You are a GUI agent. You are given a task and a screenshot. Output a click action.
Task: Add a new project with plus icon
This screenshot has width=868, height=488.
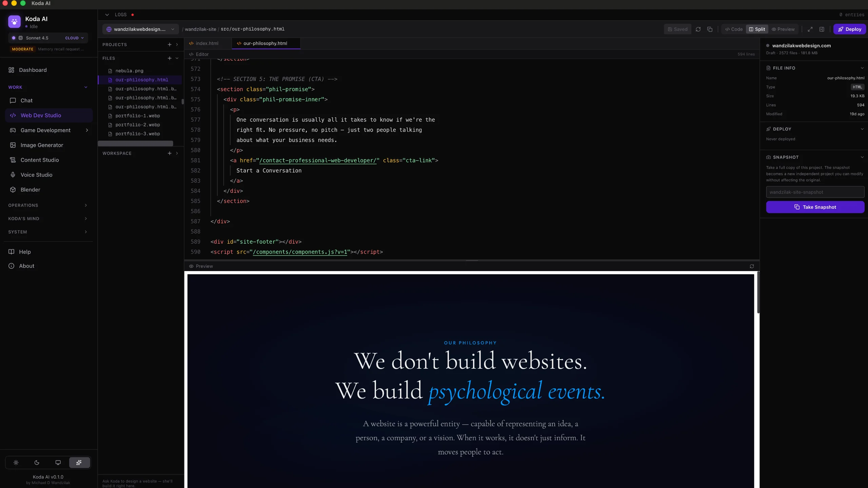pyautogui.click(x=170, y=44)
